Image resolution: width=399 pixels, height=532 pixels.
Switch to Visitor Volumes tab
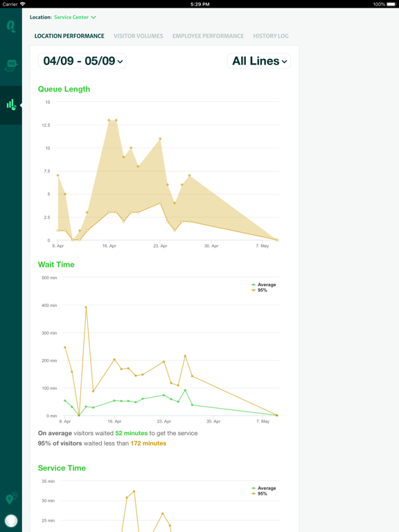[138, 36]
